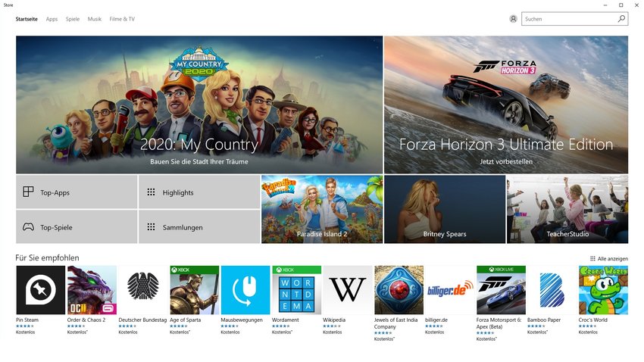The width and height of the screenshot is (644, 362).
Task: Open the Wikipedia app icon
Action: click(x=348, y=290)
